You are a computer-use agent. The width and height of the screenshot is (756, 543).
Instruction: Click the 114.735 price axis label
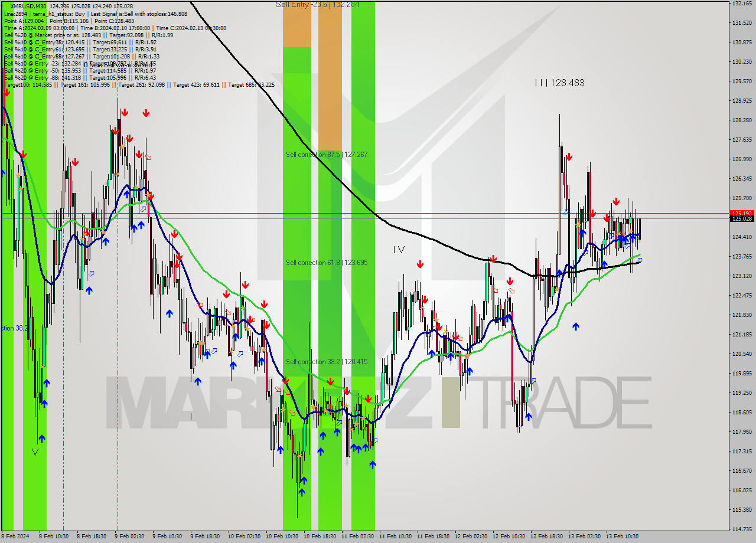[x=741, y=529]
